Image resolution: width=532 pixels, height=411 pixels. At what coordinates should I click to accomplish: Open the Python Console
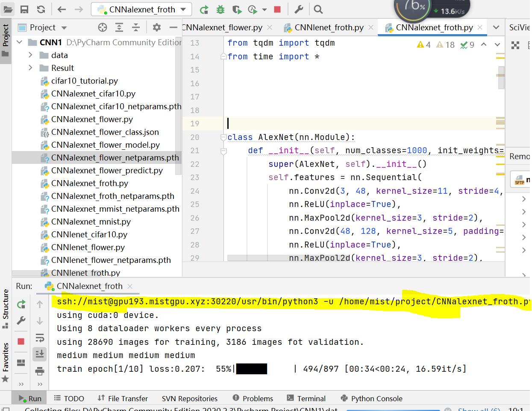pyautogui.click(x=371, y=398)
